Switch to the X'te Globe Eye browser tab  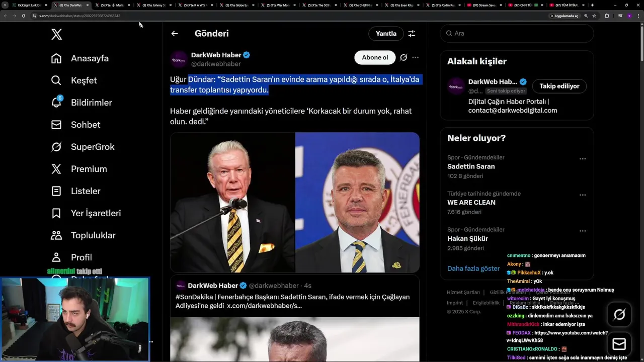coord(237,5)
